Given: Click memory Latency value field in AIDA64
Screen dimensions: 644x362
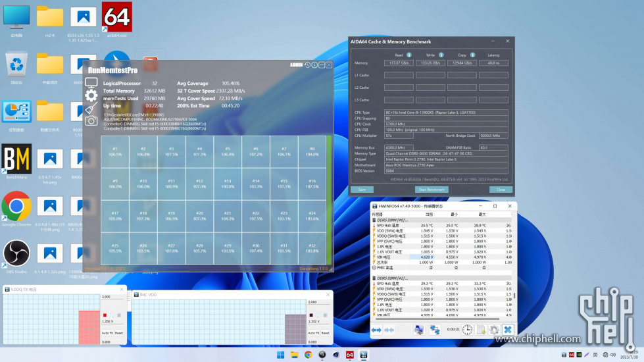Looking at the screenshot, I should click(493, 63).
